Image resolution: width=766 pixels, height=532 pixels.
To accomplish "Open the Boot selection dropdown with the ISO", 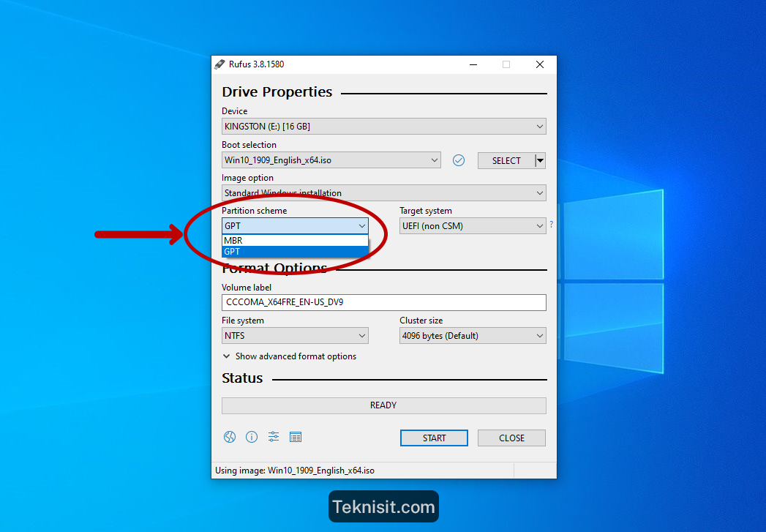I will pos(331,160).
